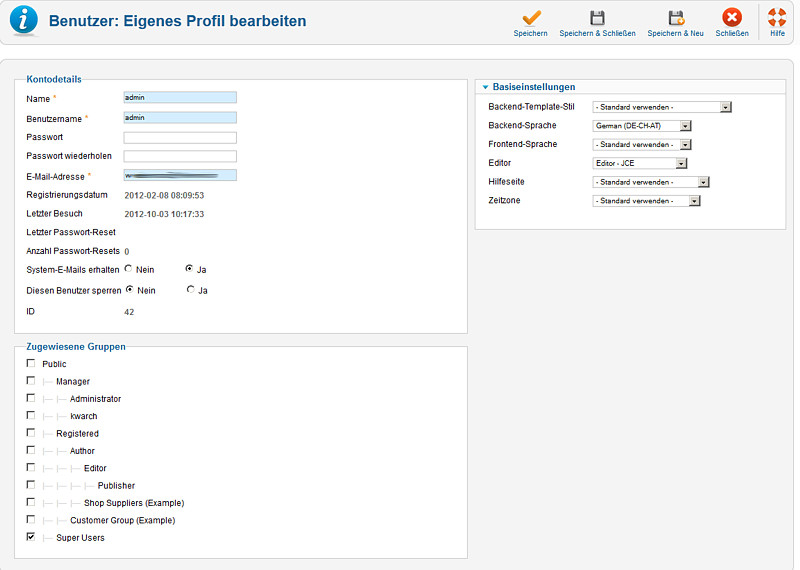Open the Hilfe lifebuoy icon
800x570 pixels.
[x=777, y=17]
